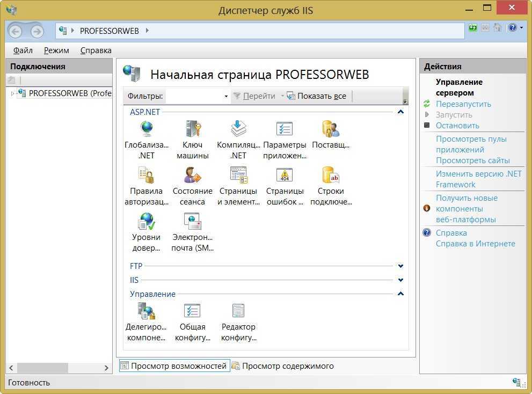The width and height of the screenshot is (532, 394).
Task: Open Электронная почта SMTP icon
Action: tap(192, 221)
